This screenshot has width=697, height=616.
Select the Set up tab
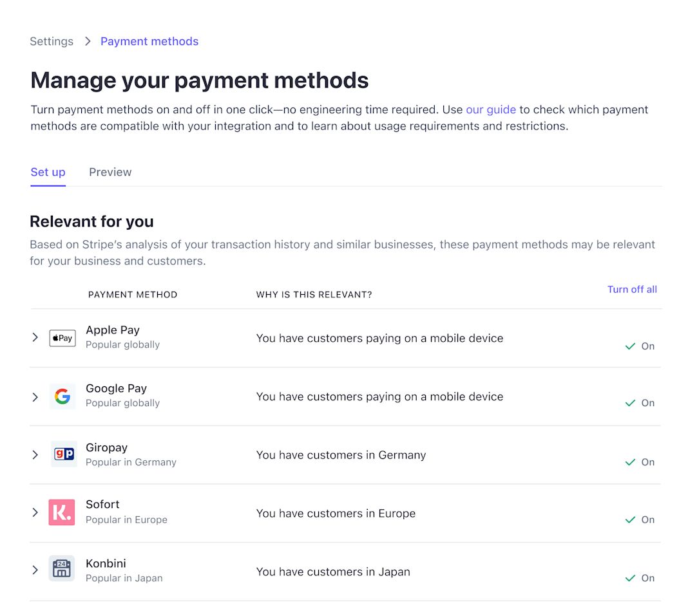[x=48, y=172]
